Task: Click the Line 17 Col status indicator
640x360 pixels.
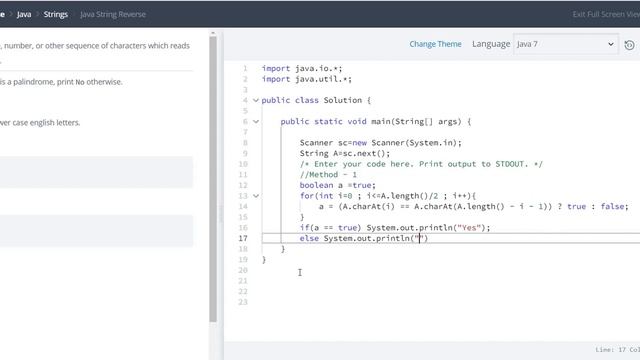Action: click(617, 350)
